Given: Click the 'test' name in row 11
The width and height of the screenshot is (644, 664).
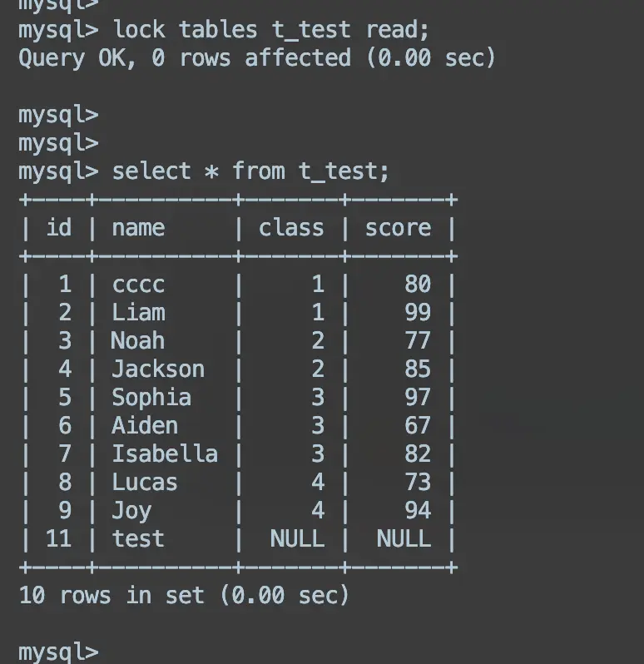Looking at the screenshot, I should (138, 539).
